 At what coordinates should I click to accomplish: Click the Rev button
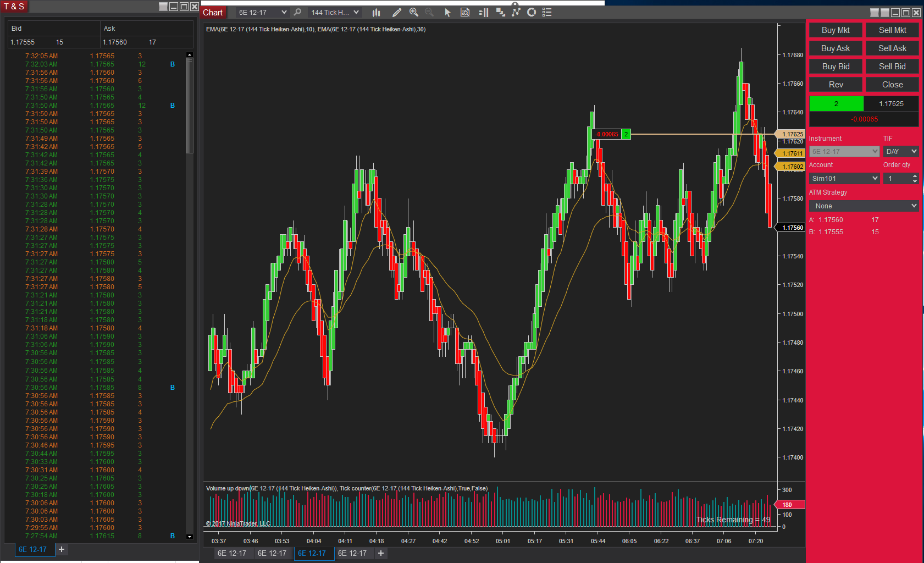836,85
